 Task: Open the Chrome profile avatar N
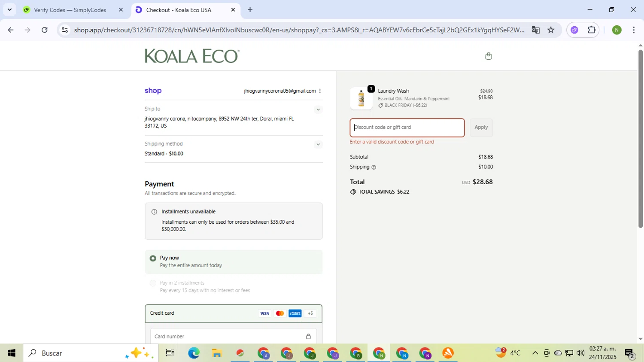(x=617, y=30)
